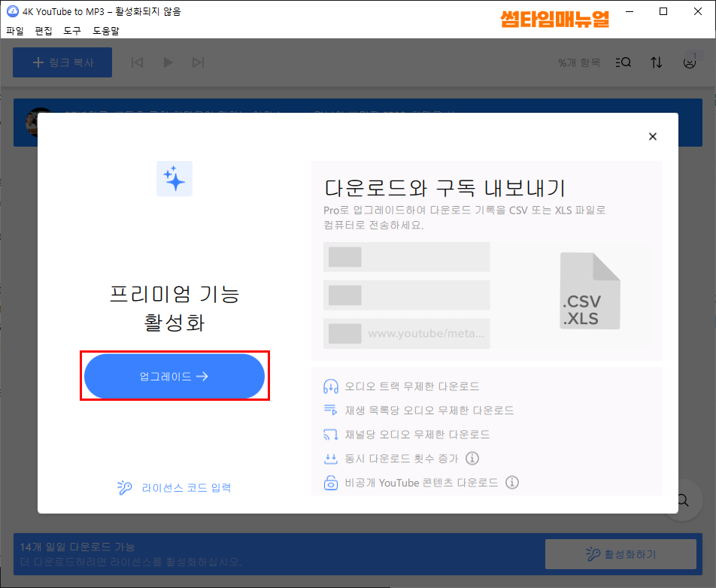Click the .CSV .XLS file illustration
The image size is (716, 588).
[x=590, y=291]
